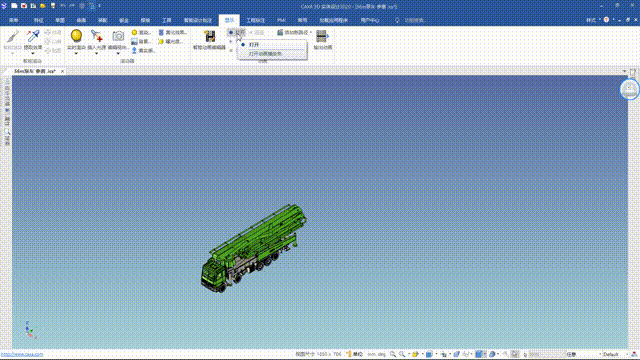The image size is (640, 360).
Task: Click the save icon in quick access toolbar
Action: 33,6
